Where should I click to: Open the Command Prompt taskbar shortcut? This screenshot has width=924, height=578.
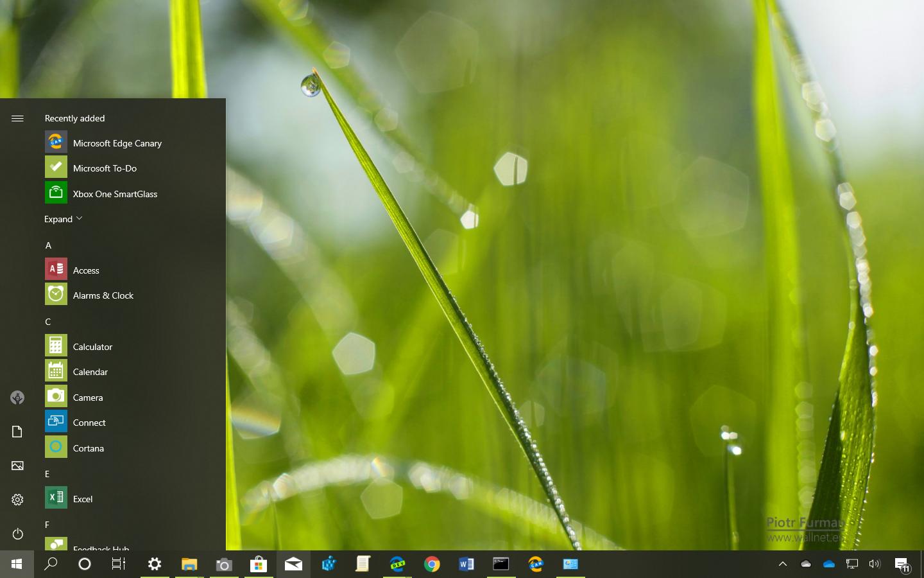[x=501, y=565]
